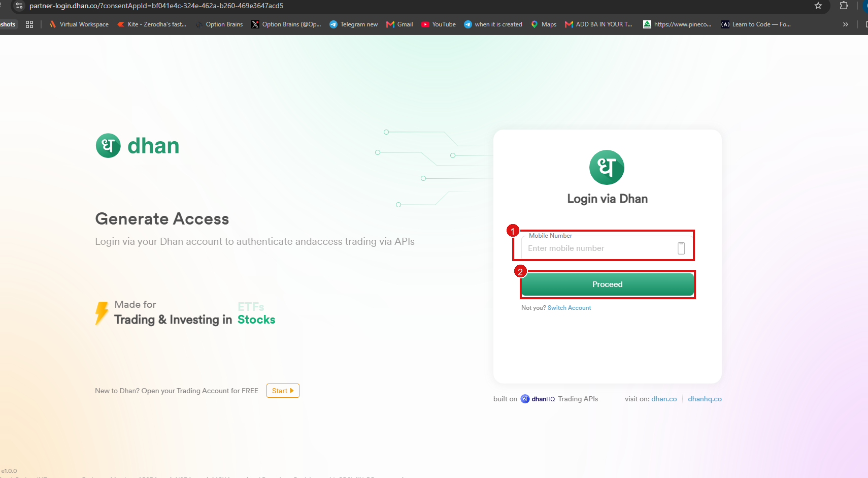Click the phone icon in mobile number field

[x=681, y=248]
